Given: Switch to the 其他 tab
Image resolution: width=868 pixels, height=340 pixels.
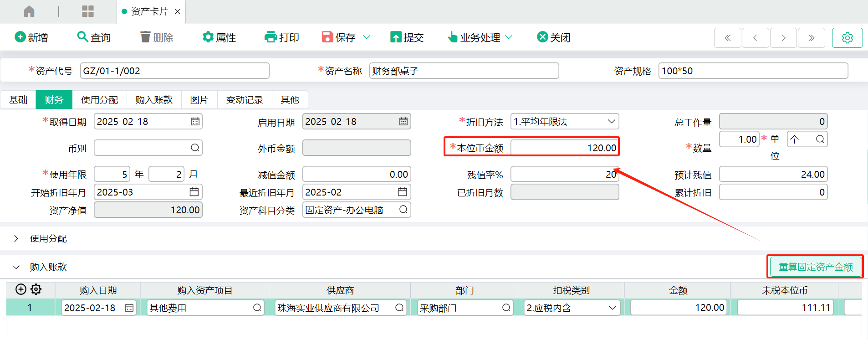Looking at the screenshot, I should coord(290,100).
